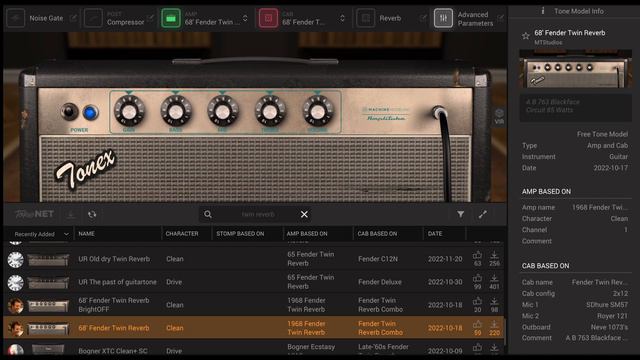Image resolution: width=640 pixels, height=360 pixels.
Task: Flip the black power switch on amp
Action: point(69,111)
